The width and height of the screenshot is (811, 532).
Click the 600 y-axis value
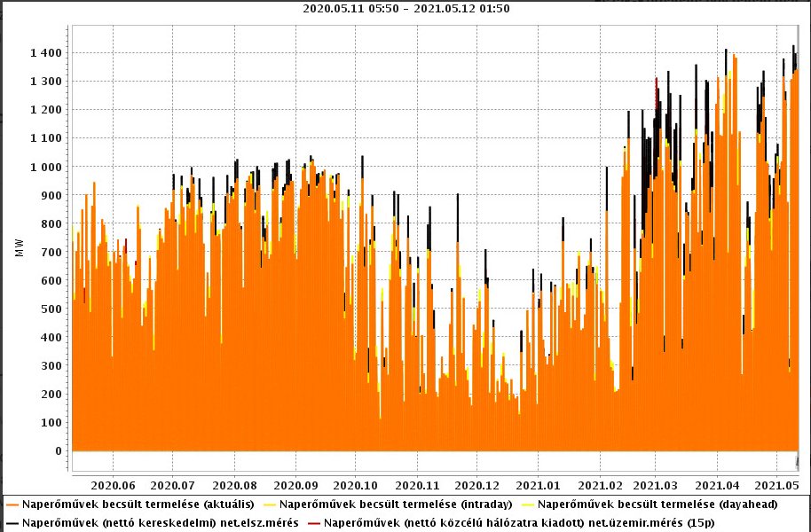(x=52, y=280)
